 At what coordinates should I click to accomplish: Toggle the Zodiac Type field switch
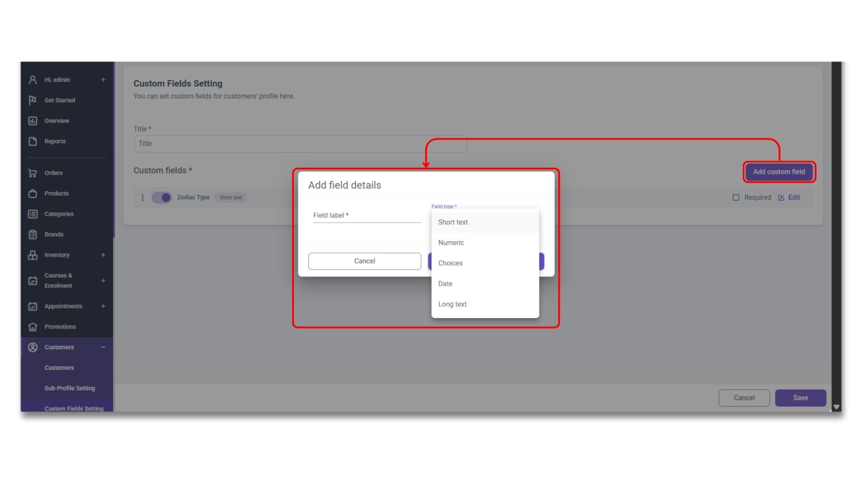pyautogui.click(x=161, y=197)
